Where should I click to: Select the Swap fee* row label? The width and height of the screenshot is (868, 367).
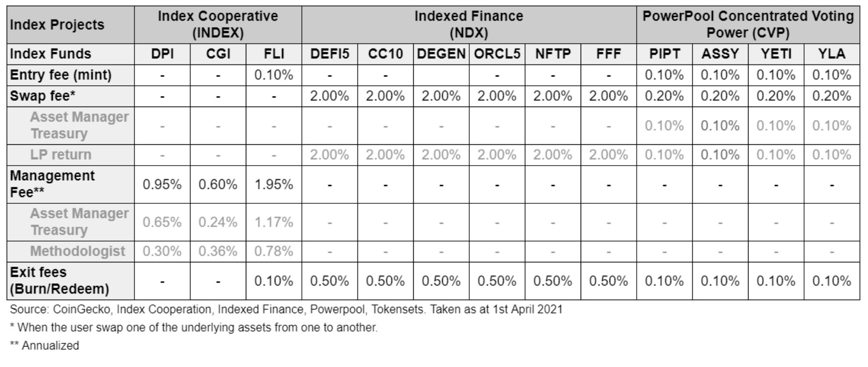pos(43,96)
